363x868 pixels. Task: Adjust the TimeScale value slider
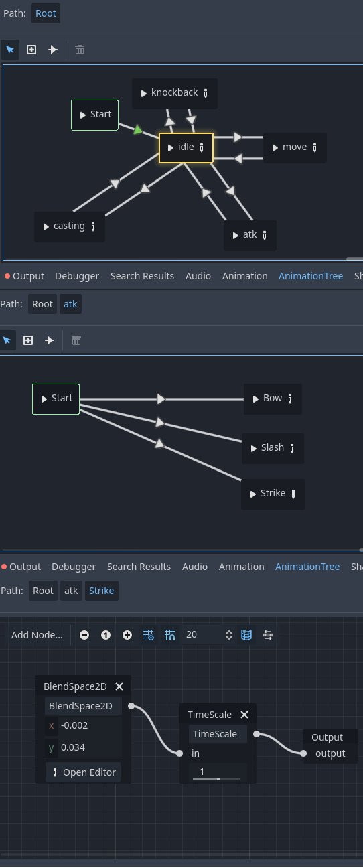[x=218, y=772]
